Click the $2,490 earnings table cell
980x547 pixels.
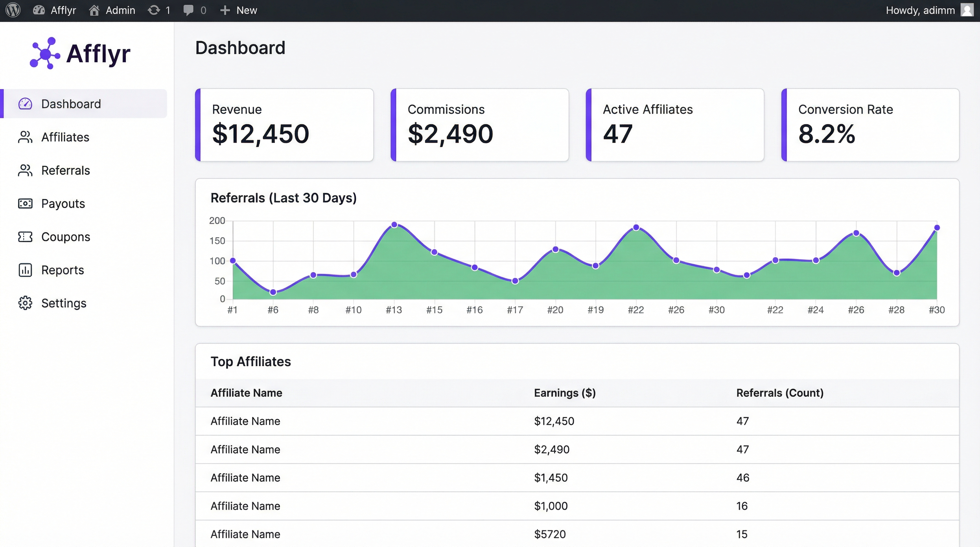552,449
